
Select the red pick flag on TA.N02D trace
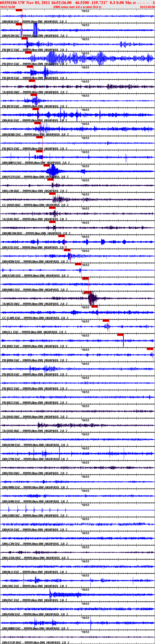coord(87,292)
